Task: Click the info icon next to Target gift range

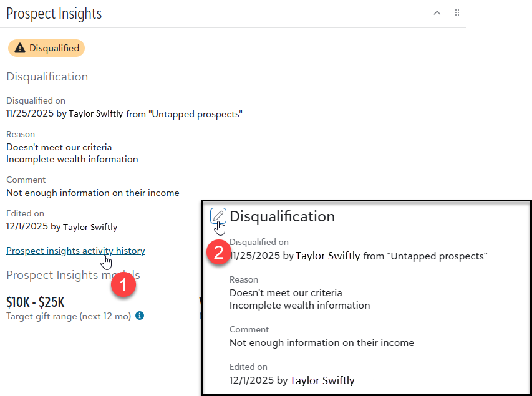Action: pyautogui.click(x=140, y=316)
